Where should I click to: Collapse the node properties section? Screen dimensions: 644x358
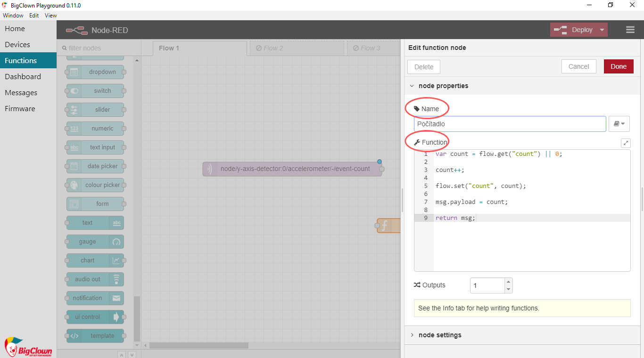412,86
